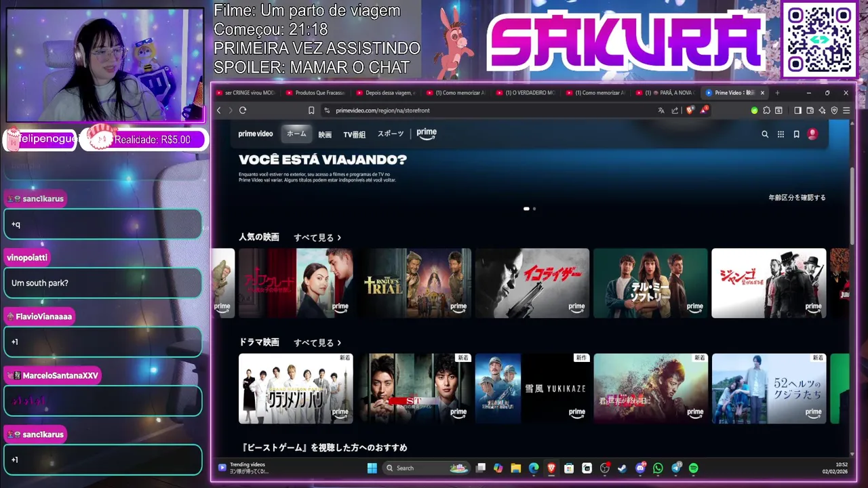Switch to the 'ser CRINGE virou MOD' browser tab
Image resolution: width=868 pixels, height=488 pixels.
coord(245,93)
